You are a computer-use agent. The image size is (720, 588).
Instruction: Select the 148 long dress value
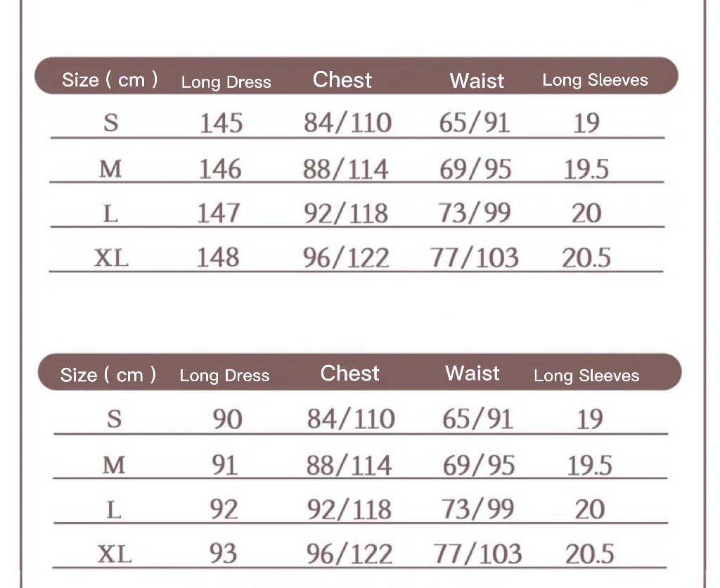click(218, 257)
